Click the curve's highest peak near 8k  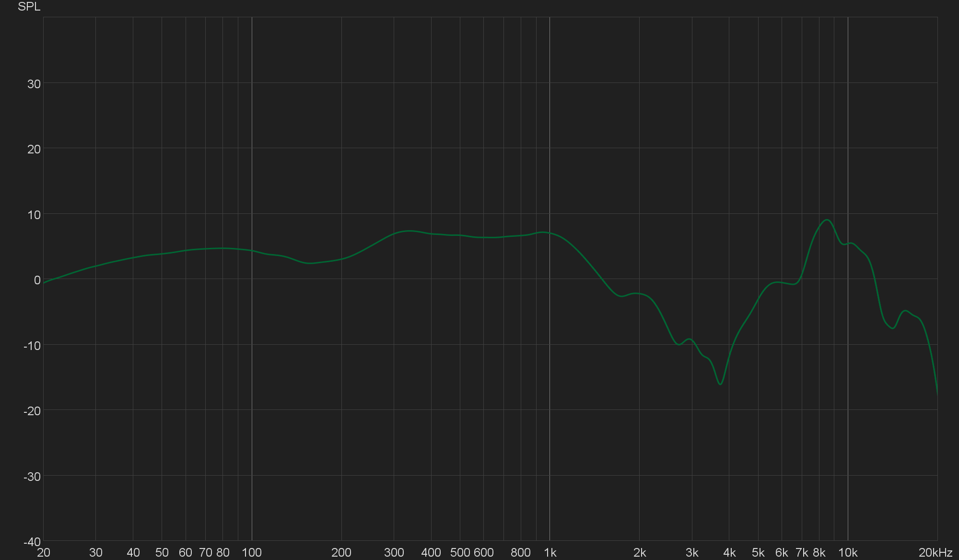(827, 220)
